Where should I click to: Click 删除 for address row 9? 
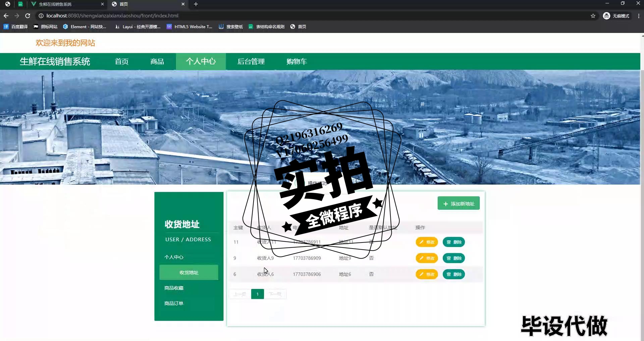[x=453, y=258]
